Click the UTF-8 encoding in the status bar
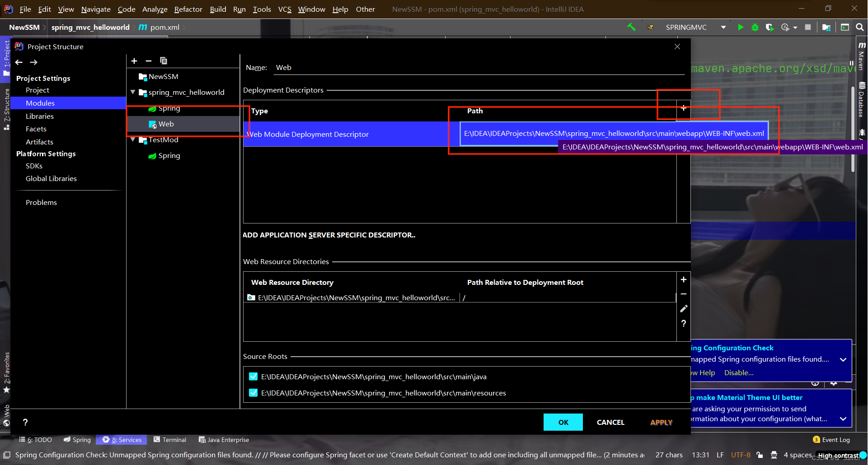The image size is (868, 465). 741,455
